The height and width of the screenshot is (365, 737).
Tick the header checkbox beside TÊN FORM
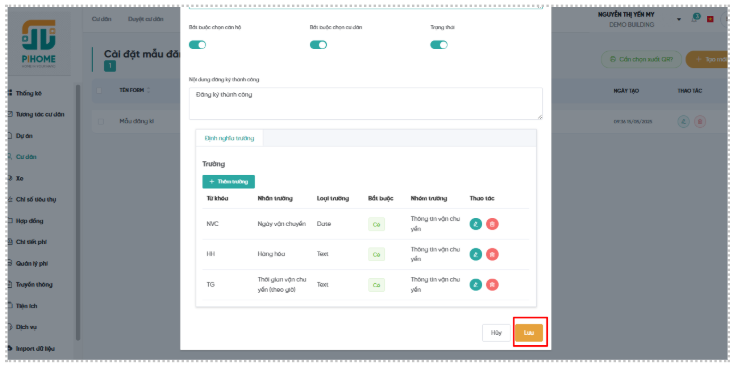[99, 90]
